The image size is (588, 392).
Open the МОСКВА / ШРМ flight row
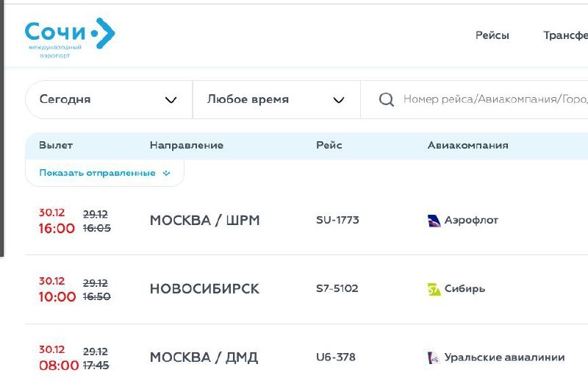(x=306, y=221)
